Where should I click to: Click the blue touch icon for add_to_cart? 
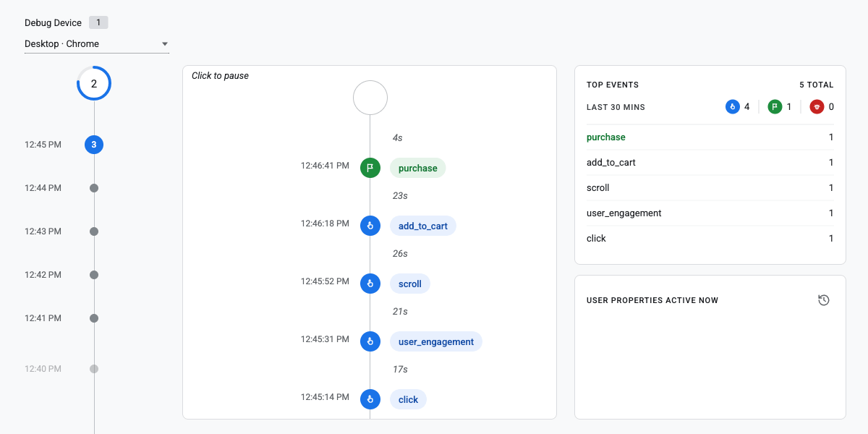(x=370, y=226)
